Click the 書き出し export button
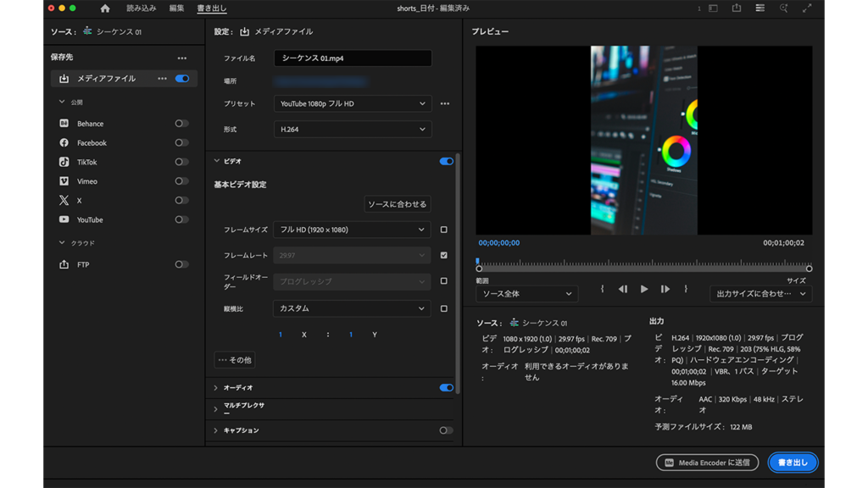Screen dimensions: 868x488 [x=793, y=463]
